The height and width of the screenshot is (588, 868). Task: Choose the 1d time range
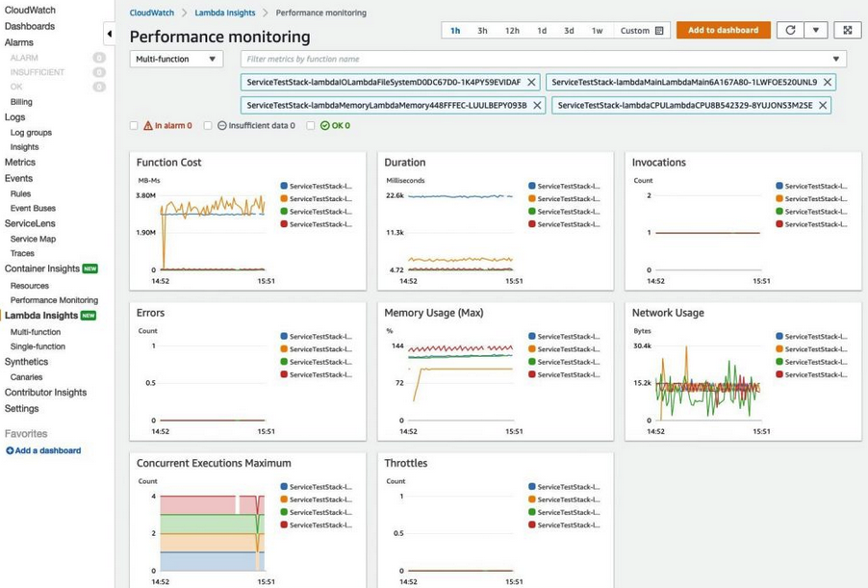542,31
